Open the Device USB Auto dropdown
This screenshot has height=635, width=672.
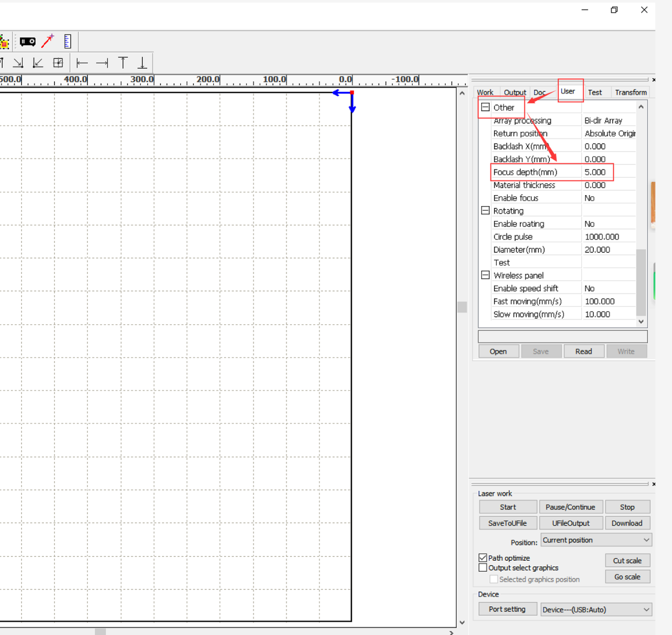pos(596,610)
